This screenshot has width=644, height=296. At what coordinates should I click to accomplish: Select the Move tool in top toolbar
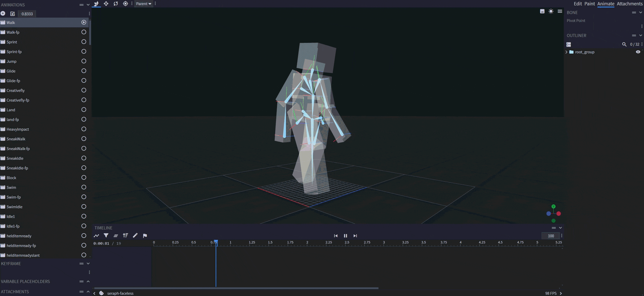click(106, 4)
